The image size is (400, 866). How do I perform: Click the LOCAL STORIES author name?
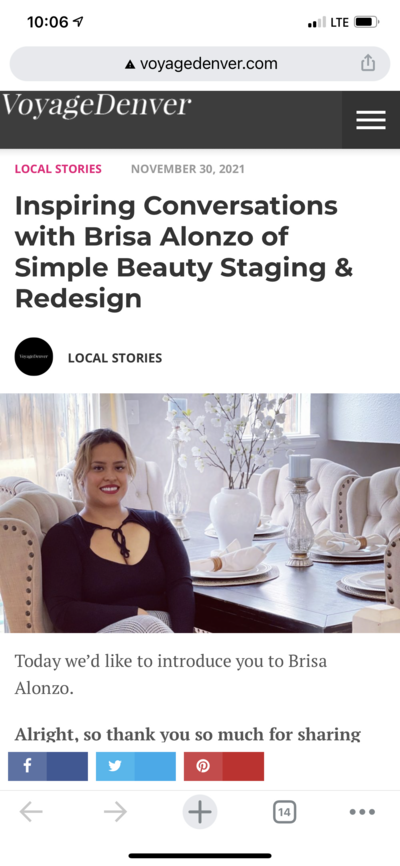pyautogui.click(x=115, y=358)
